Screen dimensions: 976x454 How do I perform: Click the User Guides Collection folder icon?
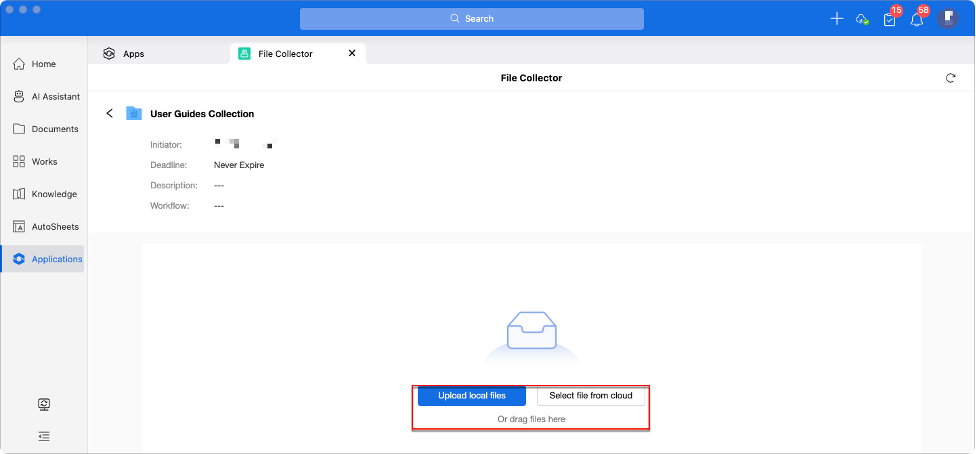(x=134, y=114)
